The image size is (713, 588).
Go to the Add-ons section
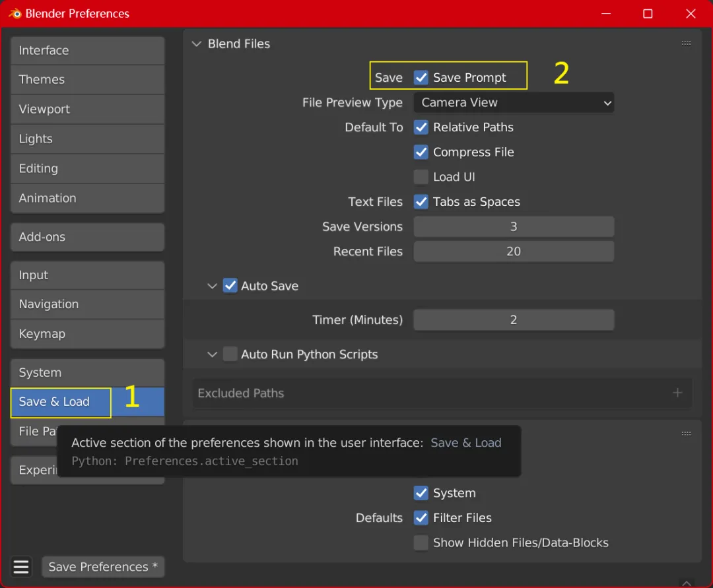[x=87, y=237]
